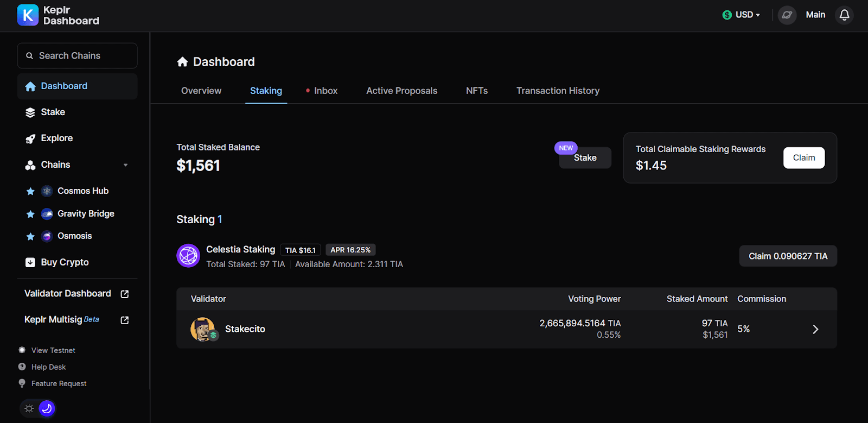Screen dimensions: 868x423
Task: Open the Help Desk link
Action: coord(48,367)
